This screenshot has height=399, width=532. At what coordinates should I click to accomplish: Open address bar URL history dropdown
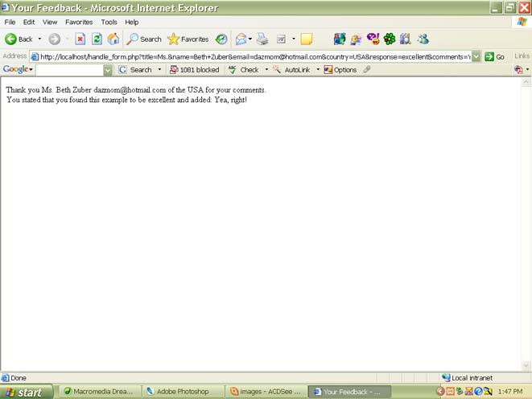[476, 56]
